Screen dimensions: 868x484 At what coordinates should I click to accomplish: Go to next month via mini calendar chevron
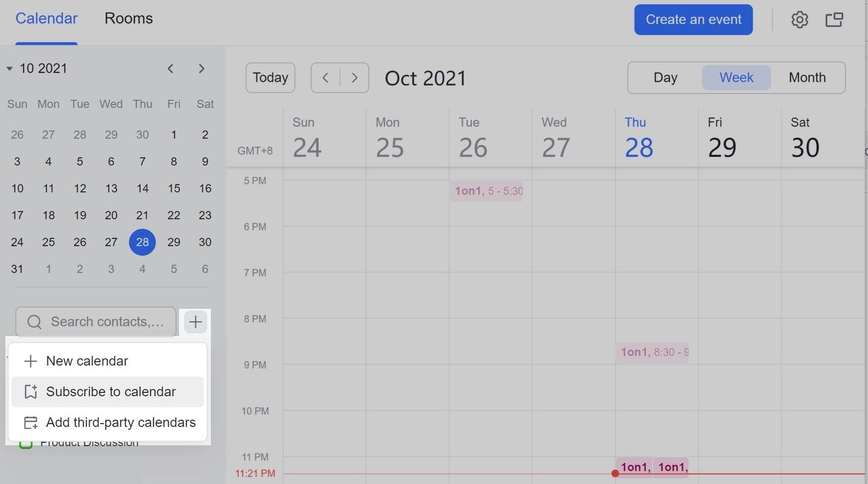coord(201,68)
